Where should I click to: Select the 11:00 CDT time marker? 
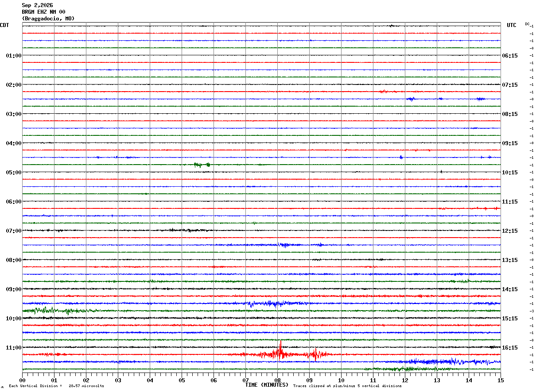pyautogui.click(x=14, y=347)
